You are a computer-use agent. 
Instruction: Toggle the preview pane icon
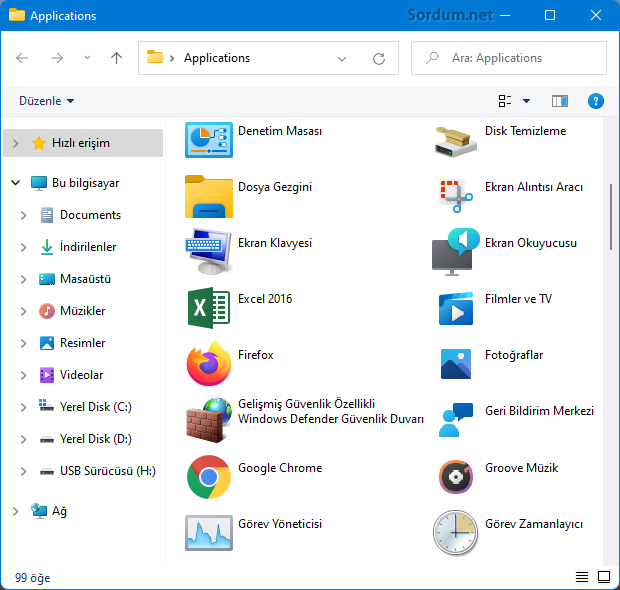pyautogui.click(x=560, y=101)
